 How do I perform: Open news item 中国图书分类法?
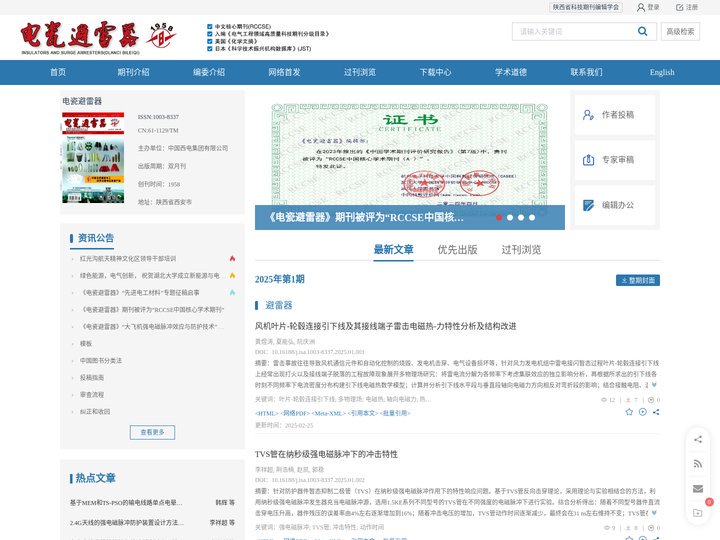[x=101, y=360]
